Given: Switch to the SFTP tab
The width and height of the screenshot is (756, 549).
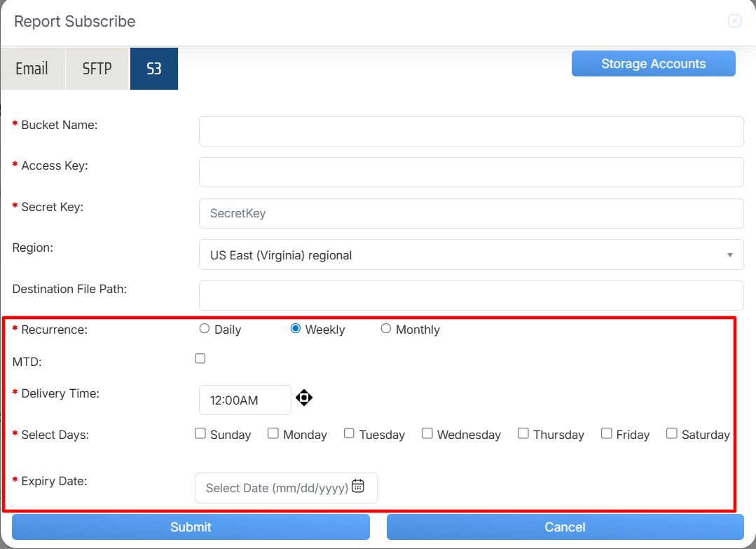Looking at the screenshot, I should click(97, 69).
